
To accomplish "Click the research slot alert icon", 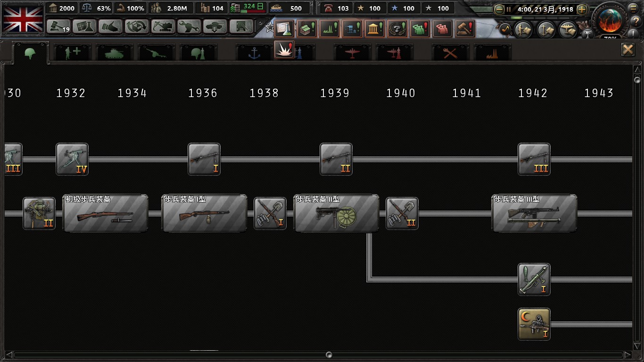I will [284, 29].
